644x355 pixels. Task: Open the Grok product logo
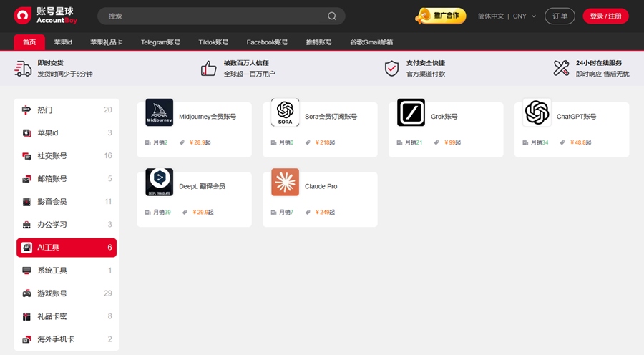coord(411,112)
